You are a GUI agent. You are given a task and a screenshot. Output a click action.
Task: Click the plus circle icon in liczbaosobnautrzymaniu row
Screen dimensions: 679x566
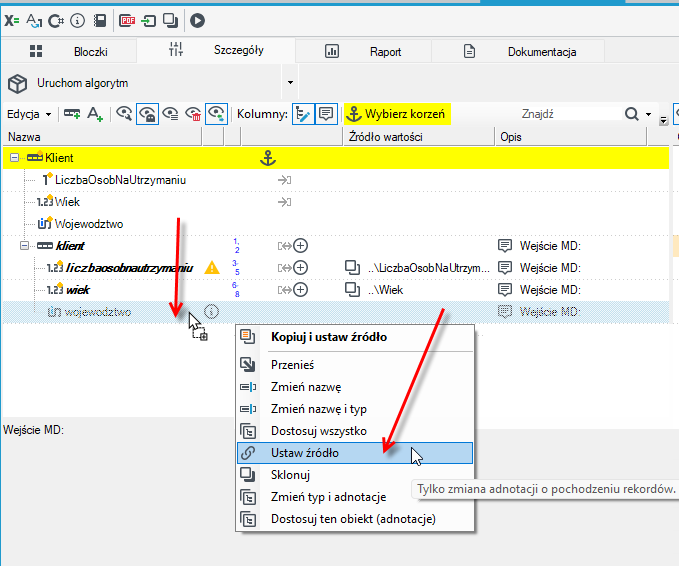click(x=301, y=268)
